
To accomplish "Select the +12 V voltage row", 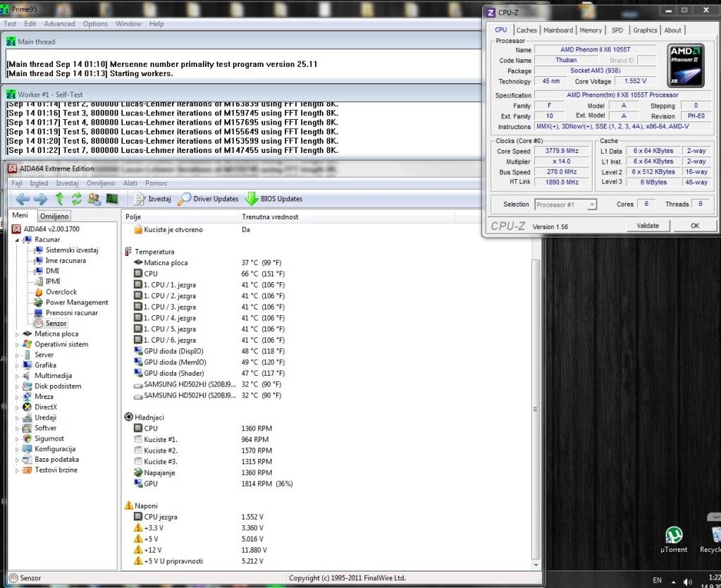I will coord(326,550).
